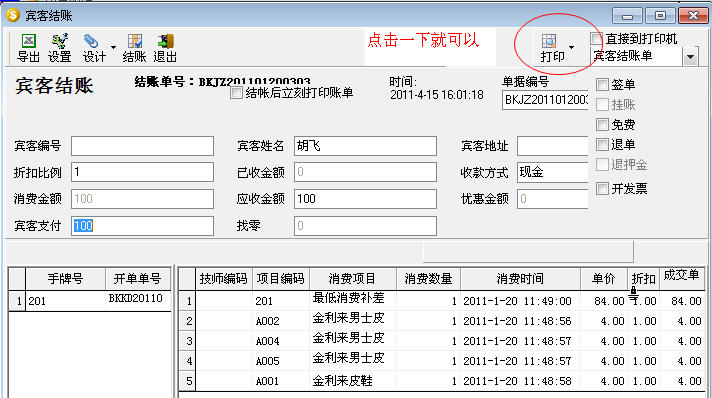Check the 退单 checkbox

tap(602, 144)
